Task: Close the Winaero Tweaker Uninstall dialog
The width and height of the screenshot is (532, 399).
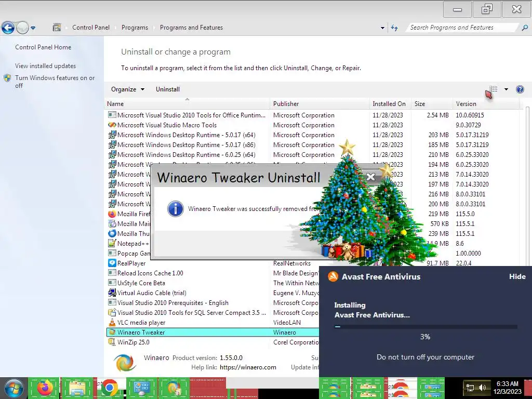Action: pos(370,177)
